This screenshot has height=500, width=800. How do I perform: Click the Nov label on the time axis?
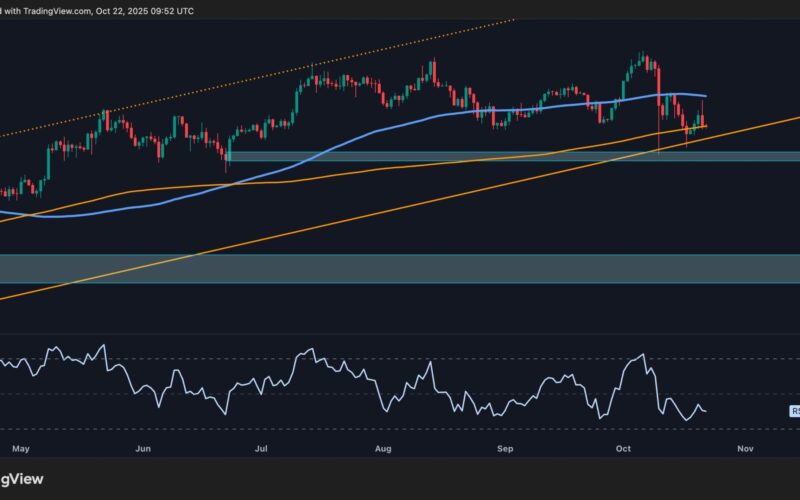tap(744, 450)
